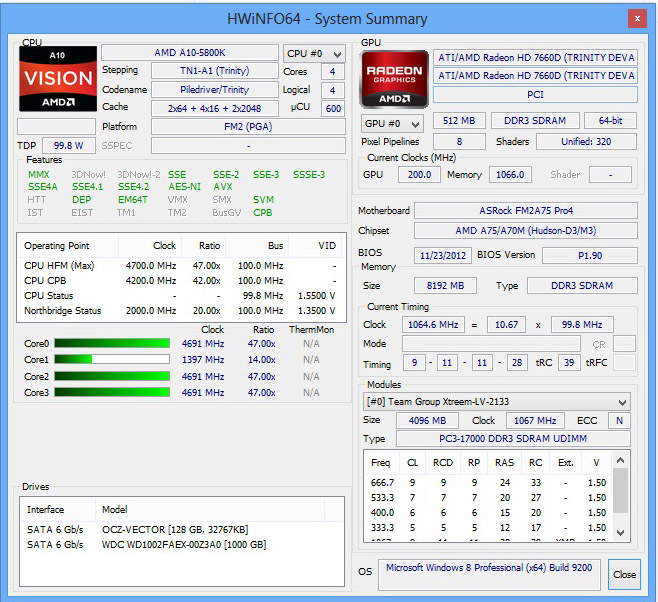Click the ASRock FM2A75 Pro4 motherboard field

(x=526, y=211)
